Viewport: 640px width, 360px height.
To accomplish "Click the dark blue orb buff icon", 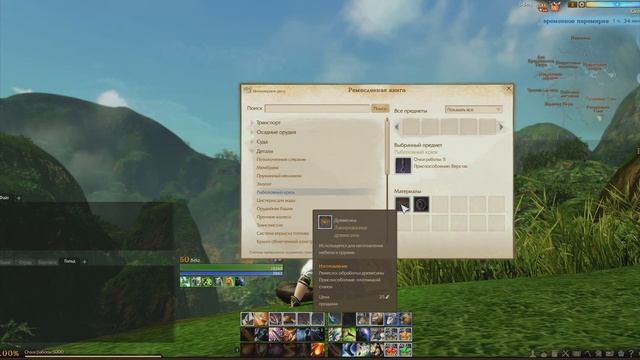I will click(x=240, y=281).
